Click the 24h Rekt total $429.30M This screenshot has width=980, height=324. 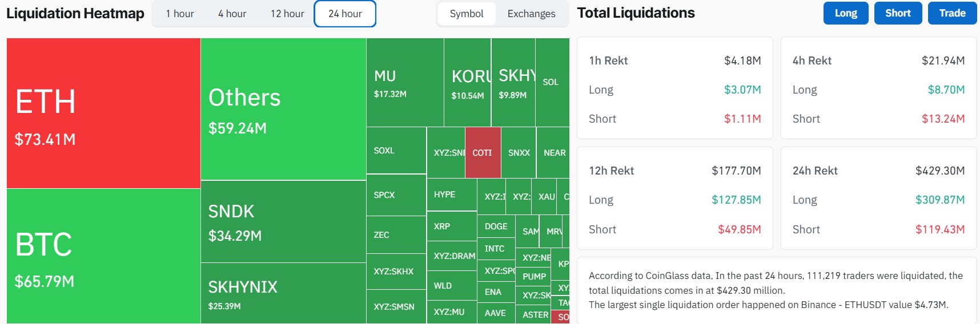pos(940,171)
